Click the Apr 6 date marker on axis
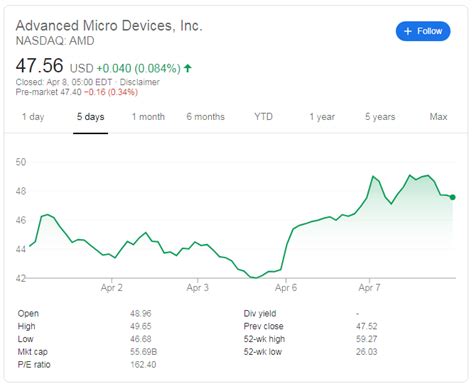Viewport: 474px width, 391px height. coord(286,287)
